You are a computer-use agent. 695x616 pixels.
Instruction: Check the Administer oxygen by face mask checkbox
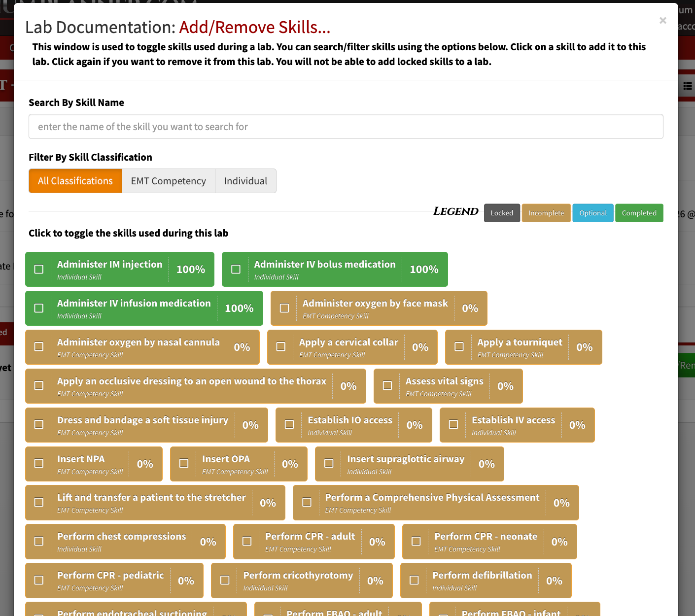click(284, 308)
